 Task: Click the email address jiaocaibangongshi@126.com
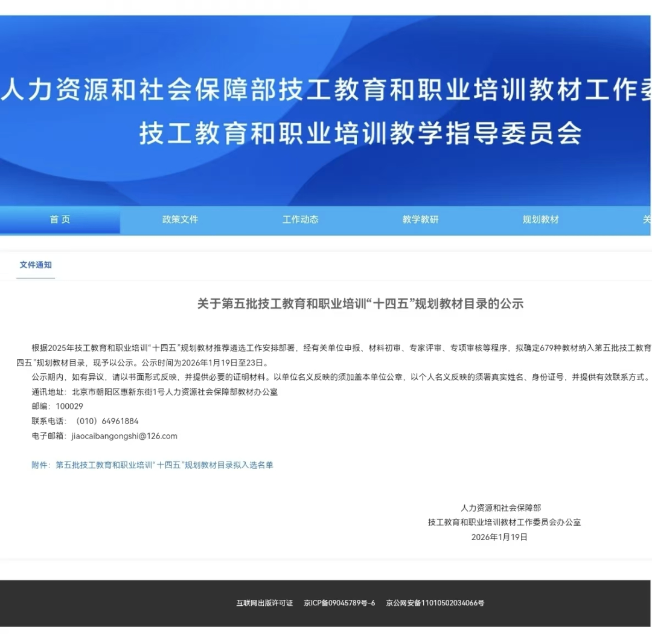tap(124, 436)
